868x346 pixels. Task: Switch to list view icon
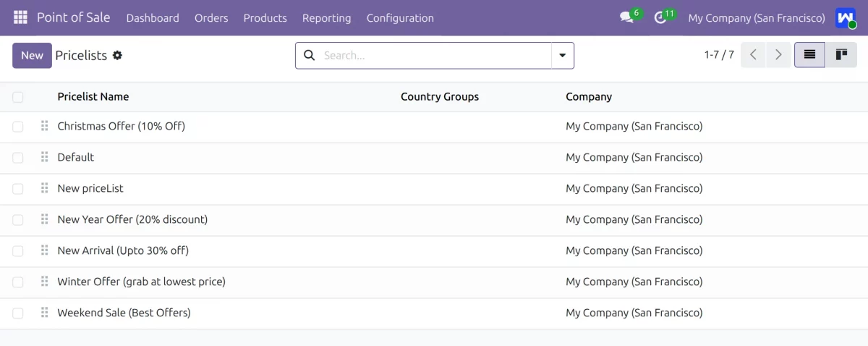809,54
